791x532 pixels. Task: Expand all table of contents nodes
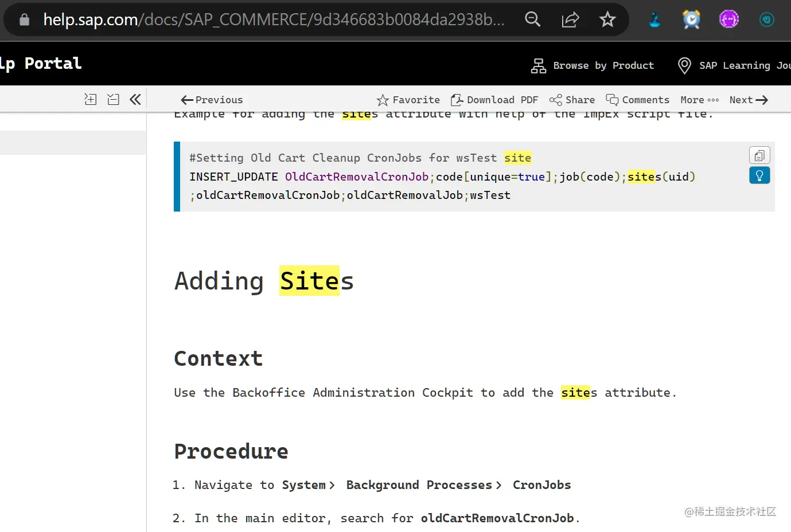[x=91, y=99]
